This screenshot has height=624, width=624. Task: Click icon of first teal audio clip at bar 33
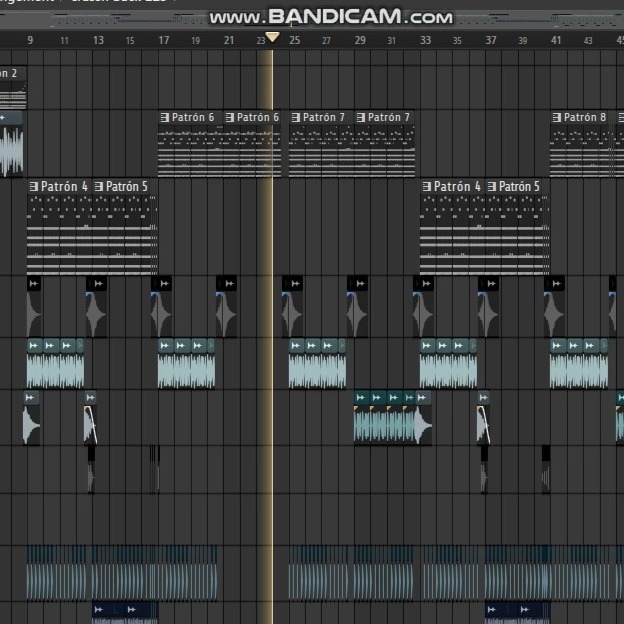tap(427, 345)
